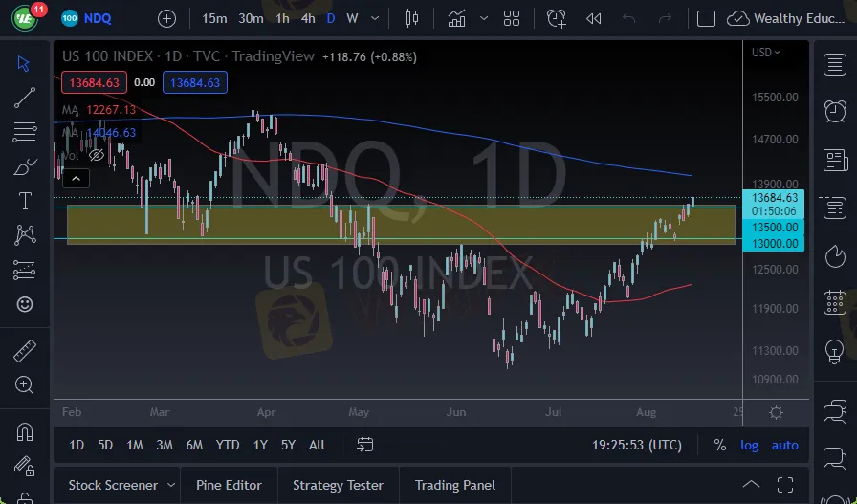The height and width of the screenshot is (504, 857).
Task: Toggle stay in drawing mode lock
Action: point(25,466)
